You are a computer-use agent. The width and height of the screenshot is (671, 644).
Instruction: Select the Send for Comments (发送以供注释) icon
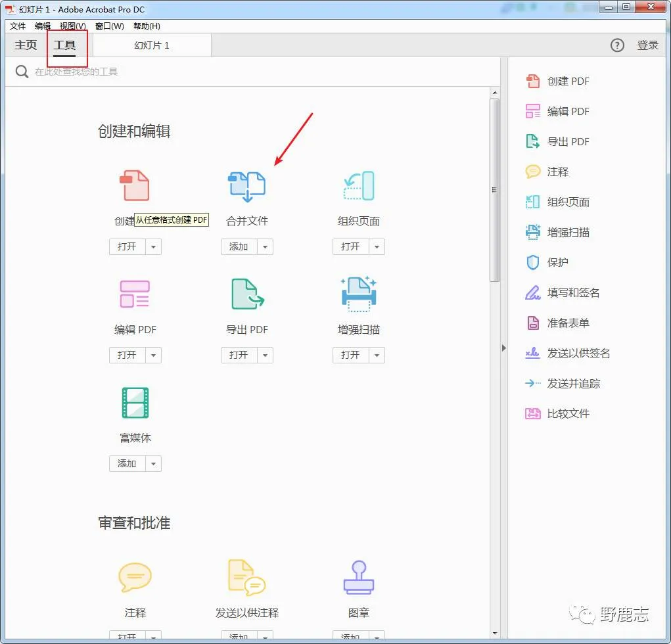click(247, 577)
